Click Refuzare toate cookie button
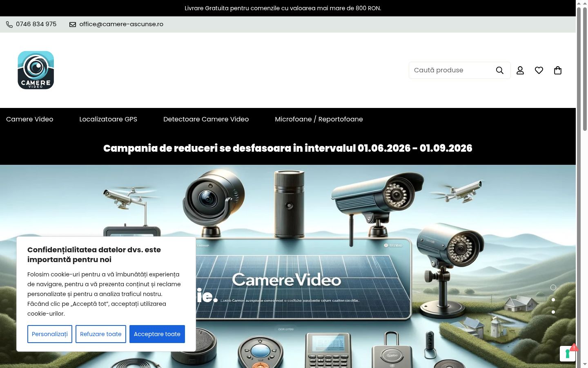This screenshot has width=588, height=368. [x=101, y=334]
